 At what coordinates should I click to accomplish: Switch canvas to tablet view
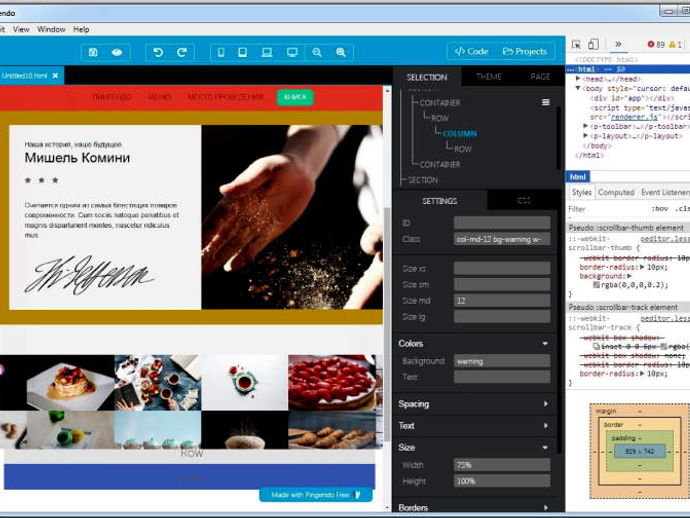click(242, 52)
